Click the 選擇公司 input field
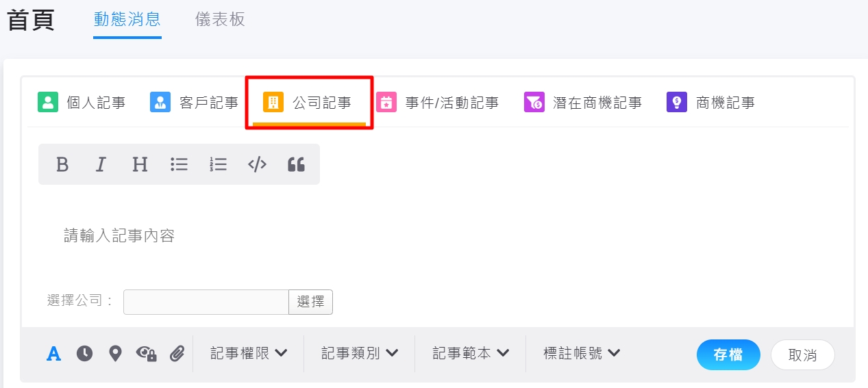 (x=206, y=302)
